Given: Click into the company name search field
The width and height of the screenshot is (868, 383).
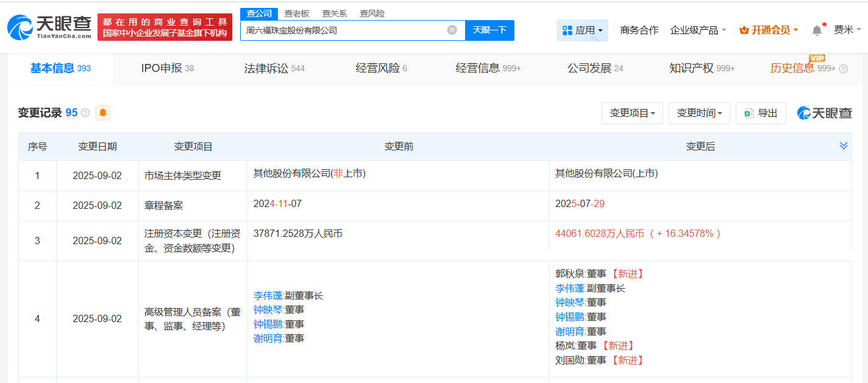Looking at the screenshot, I should [x=344, y=30].
